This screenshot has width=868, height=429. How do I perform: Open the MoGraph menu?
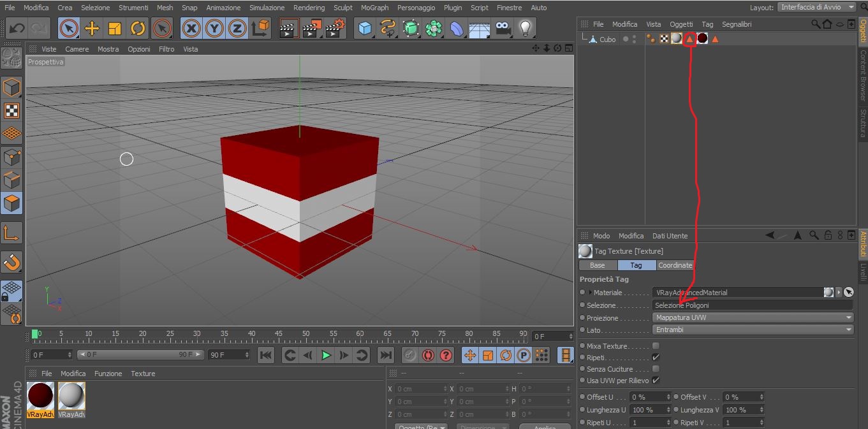click(x=374, y=8)
